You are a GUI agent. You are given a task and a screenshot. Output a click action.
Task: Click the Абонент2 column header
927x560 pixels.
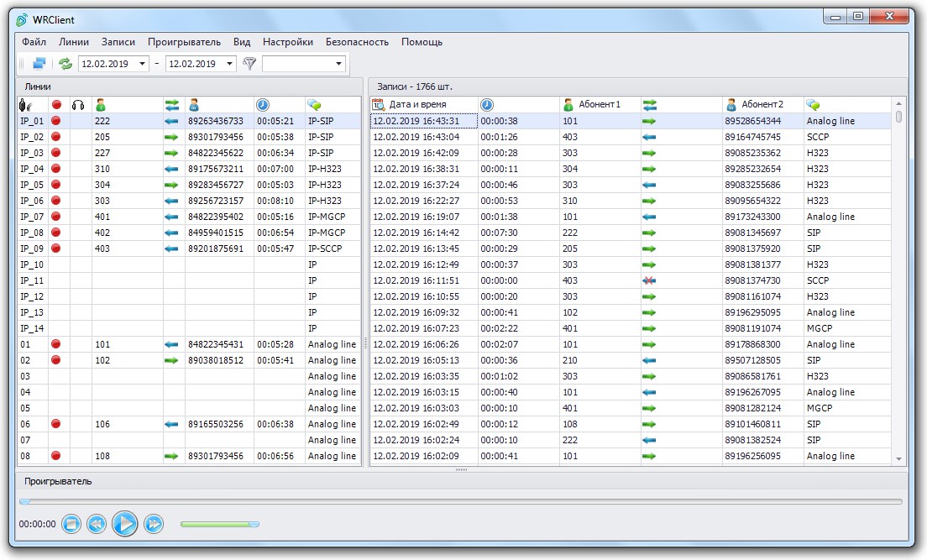pyautogui.click(x=762, y=105)
